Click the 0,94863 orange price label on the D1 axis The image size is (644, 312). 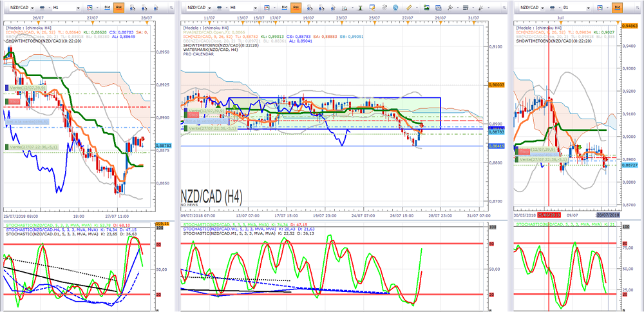tap(630, 26)
